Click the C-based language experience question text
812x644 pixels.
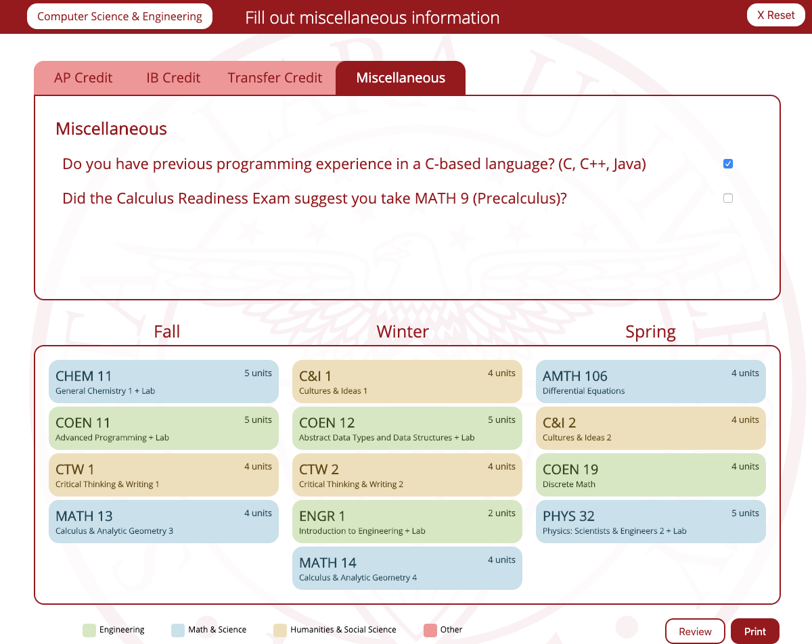(x=354, y=164)
